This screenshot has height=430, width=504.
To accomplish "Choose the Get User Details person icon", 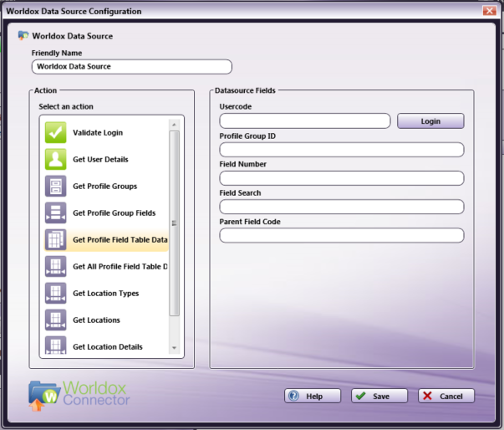I will (x=56, y=159).
